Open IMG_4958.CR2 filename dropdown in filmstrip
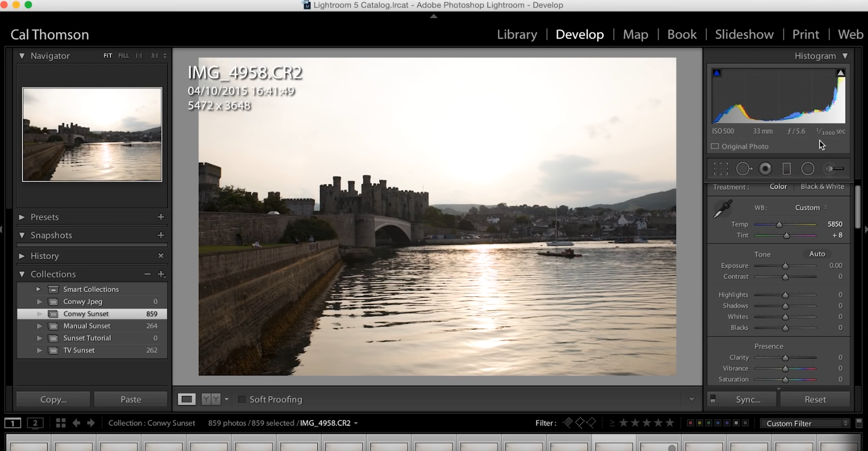Image resolution: width=868 pixels, height=451 pixels. [356, 423]
